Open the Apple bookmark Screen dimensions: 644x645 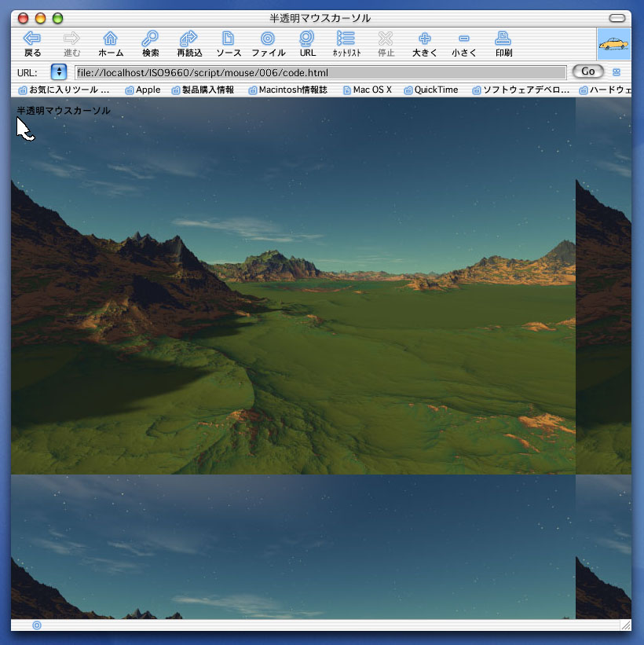click(143, 90)
